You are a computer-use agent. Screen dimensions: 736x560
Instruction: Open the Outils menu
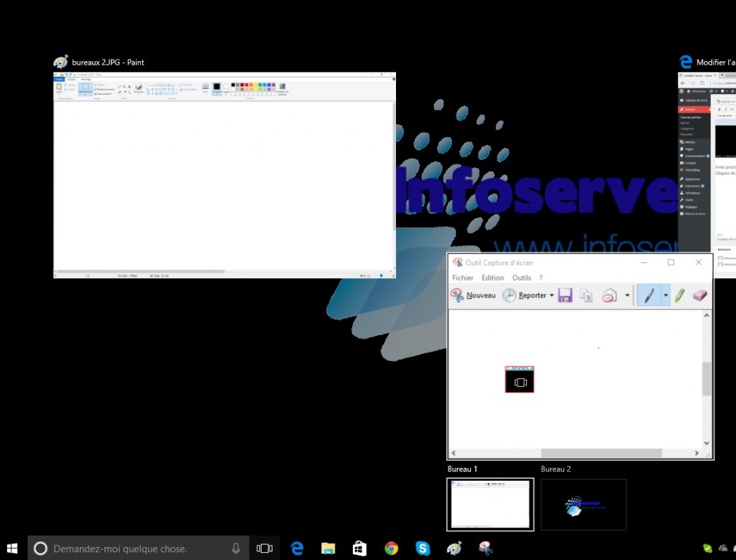pyautogui.click(x=522, y=278)
